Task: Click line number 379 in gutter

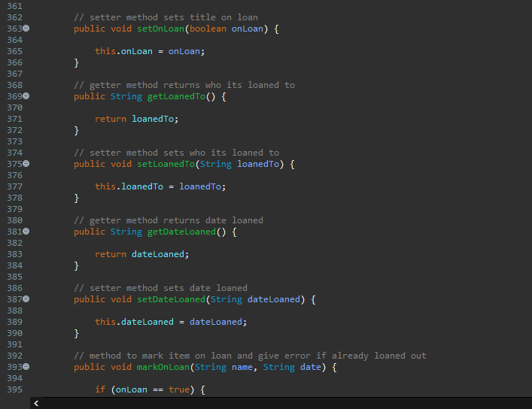Action: tap(14, 209)
